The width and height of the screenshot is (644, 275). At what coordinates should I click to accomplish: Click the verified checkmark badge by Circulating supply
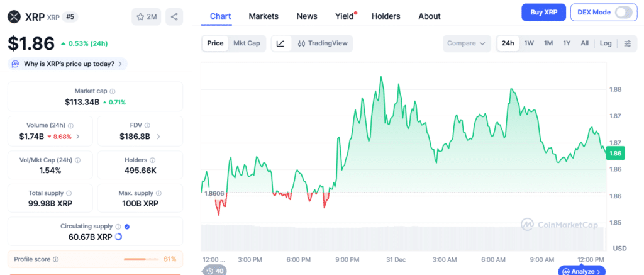coord(127,227)
